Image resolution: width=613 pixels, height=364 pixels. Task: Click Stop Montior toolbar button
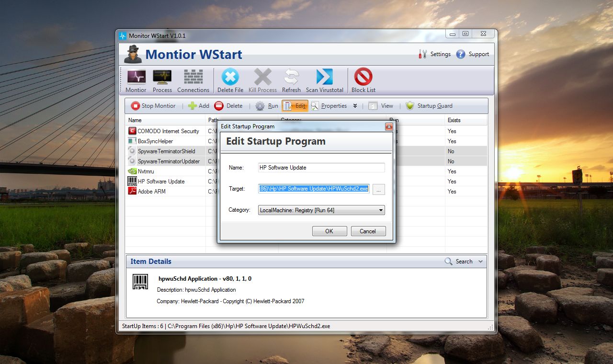tap(153, 106)
